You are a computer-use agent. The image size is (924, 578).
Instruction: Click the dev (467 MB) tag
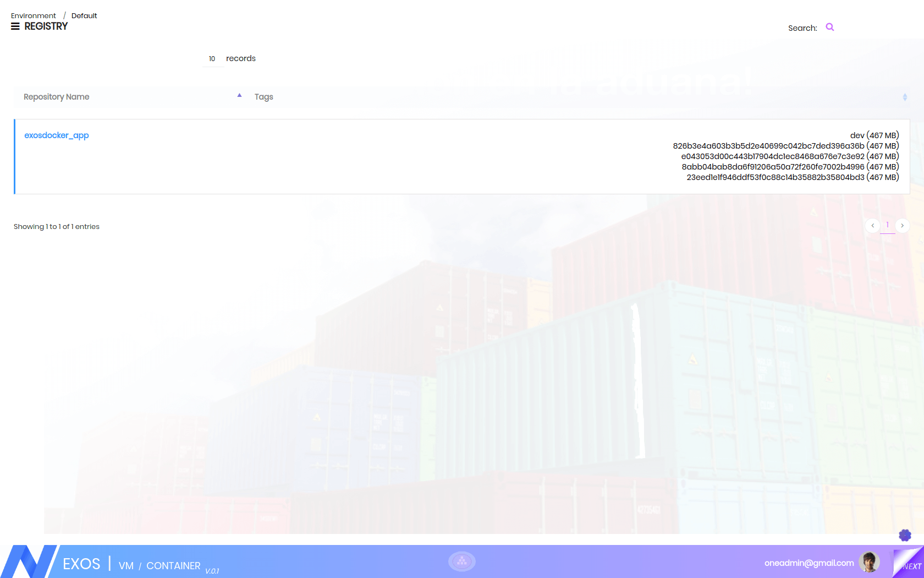[x=874, y=135]
